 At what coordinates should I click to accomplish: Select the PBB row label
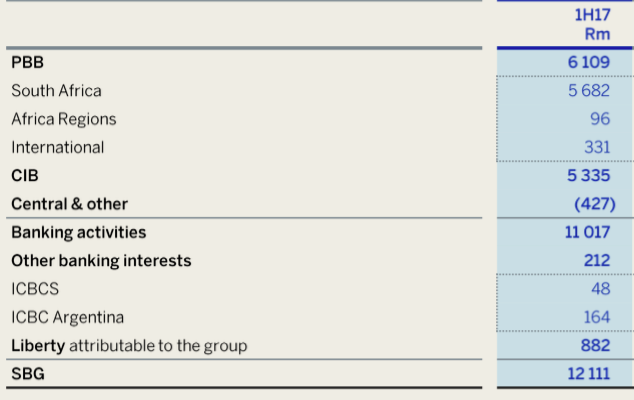28,62
